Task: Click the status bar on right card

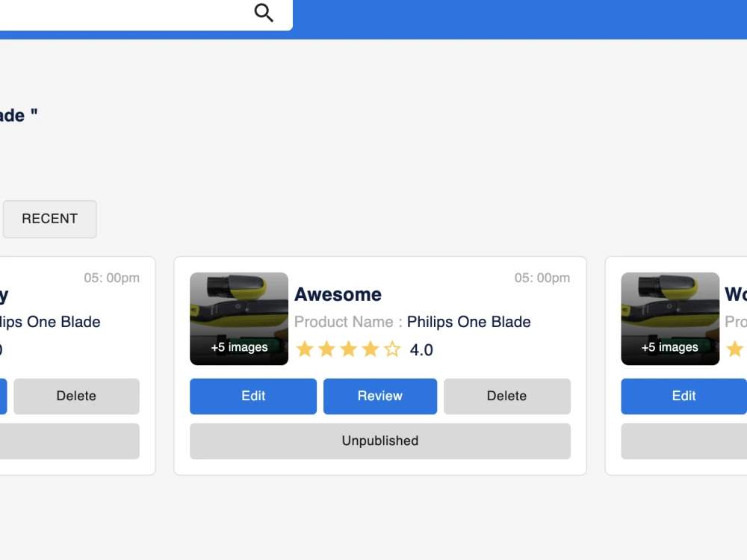Action: click(x=684, y=441)
